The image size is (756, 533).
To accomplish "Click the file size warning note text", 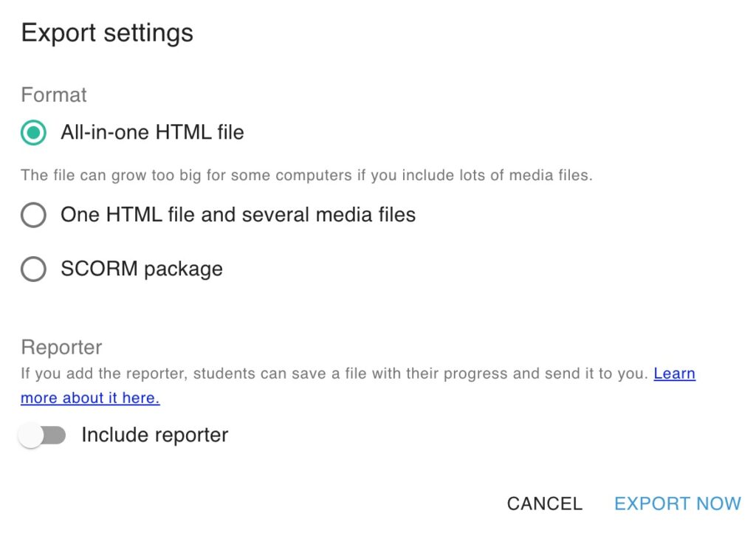I will 306,175.
